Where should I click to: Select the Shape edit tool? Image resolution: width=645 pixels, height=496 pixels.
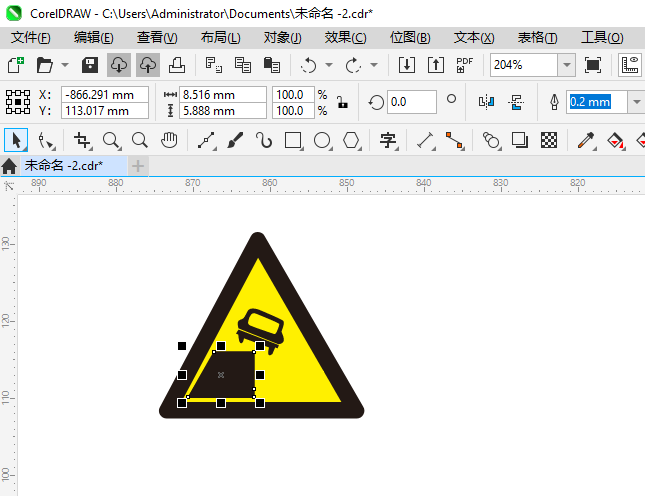coord(46,140)
